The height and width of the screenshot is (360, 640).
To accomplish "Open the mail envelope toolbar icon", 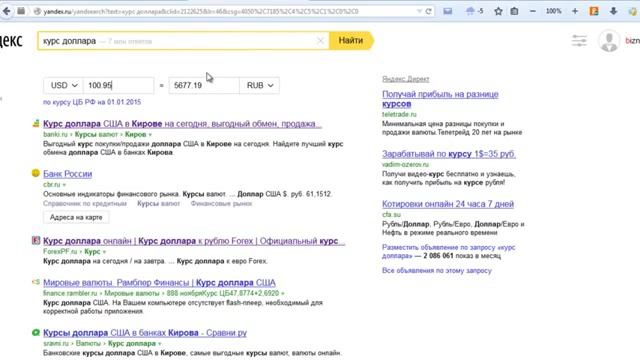I will 448,11.
